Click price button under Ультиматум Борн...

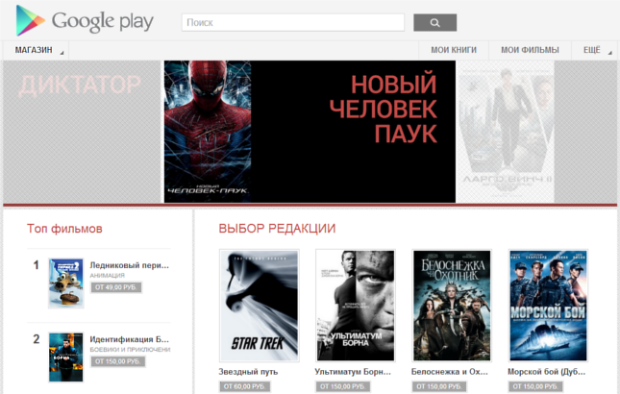coord(343,386)
